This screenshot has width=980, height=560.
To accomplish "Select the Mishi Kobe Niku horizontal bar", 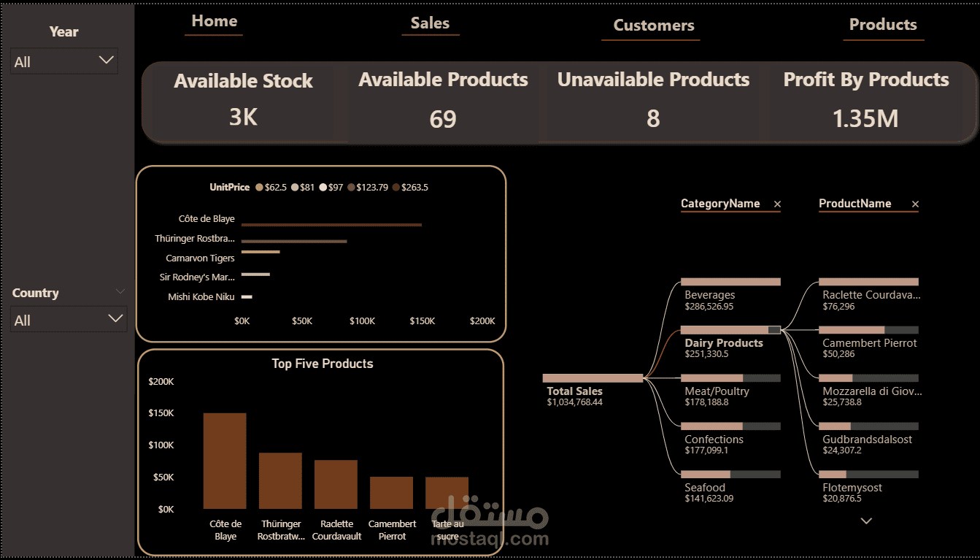I will tap(247, 296).
